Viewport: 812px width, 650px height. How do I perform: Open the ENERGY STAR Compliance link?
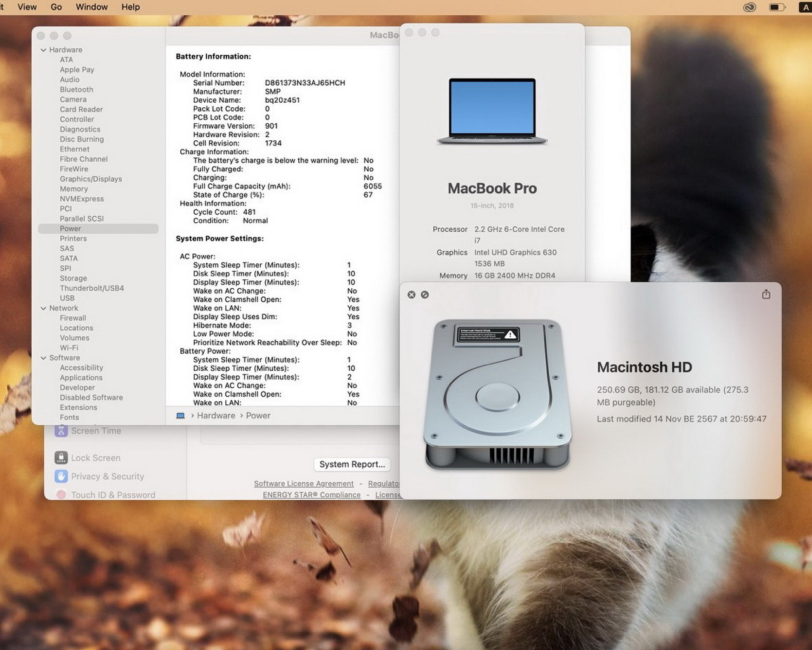311,495
